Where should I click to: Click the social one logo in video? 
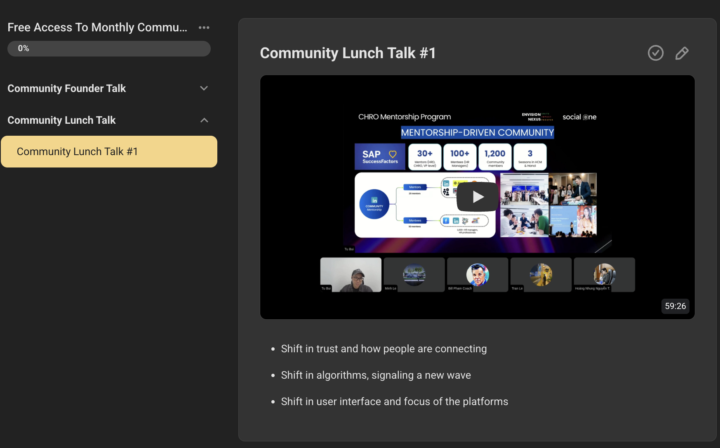(579, 117)
